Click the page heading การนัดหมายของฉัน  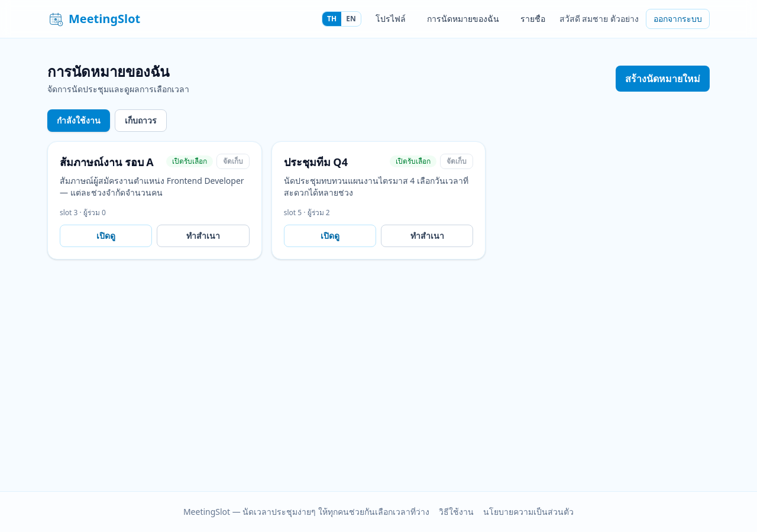pos(108,72)
